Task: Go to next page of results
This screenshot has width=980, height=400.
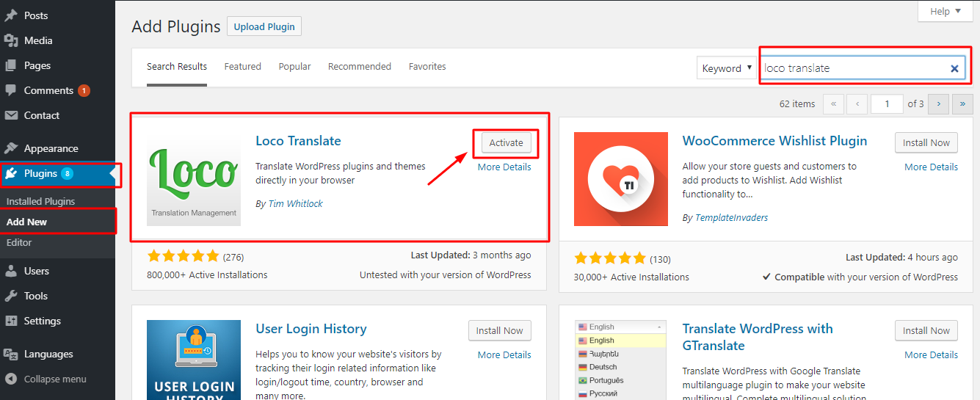Action: (x=938, y=104)
